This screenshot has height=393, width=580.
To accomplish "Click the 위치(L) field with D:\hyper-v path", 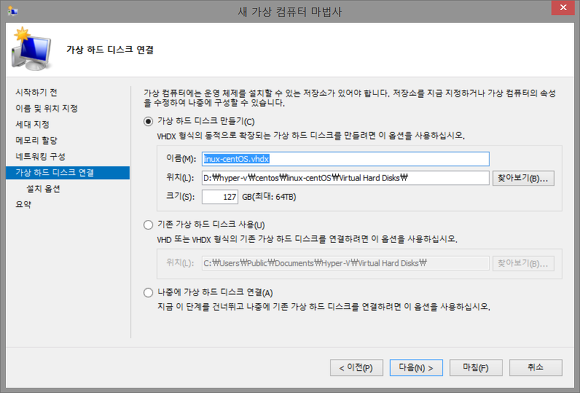I will pyautogui.click(x=345, y=178).
